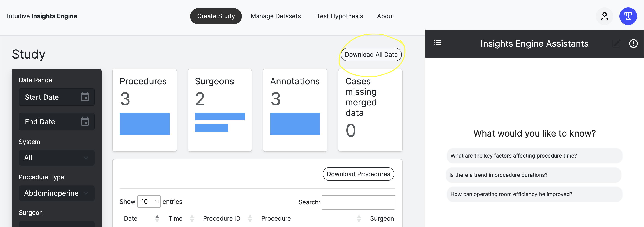The width and height of the screenshot is (644, 227).
Task: Change the Show entries count dropdown
Action: point(149,202)
